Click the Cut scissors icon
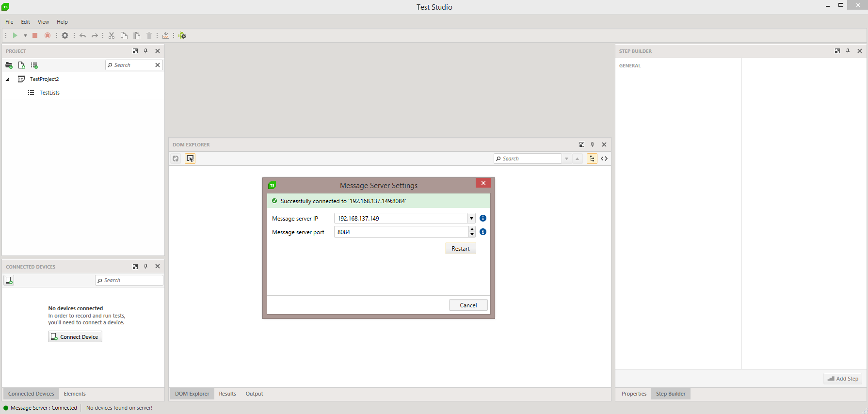868x414 pixels. click(x=112, y=35)
